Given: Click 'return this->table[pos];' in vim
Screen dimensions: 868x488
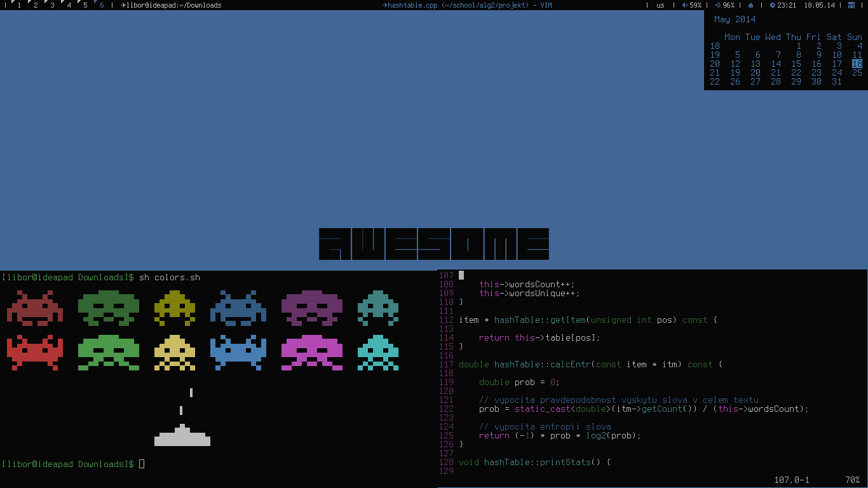Looking at the screenshot, I should point(539,337).
